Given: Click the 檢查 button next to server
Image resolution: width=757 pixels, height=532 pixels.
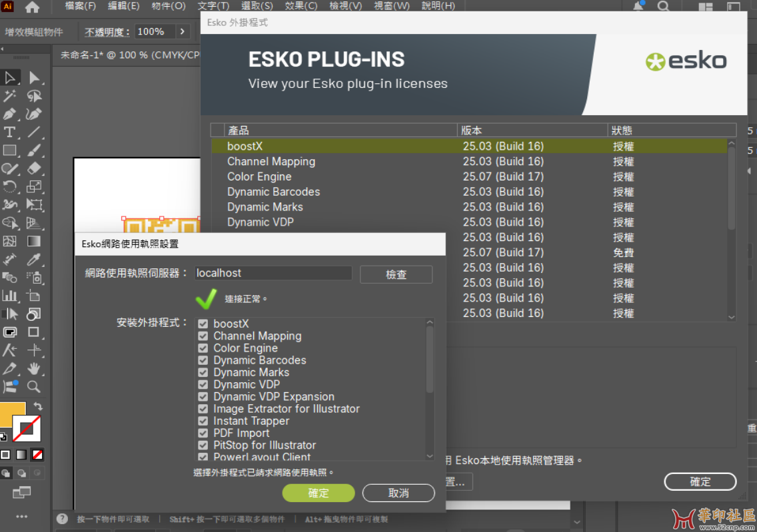Looking at the screenshot, I should click(396, 274).
